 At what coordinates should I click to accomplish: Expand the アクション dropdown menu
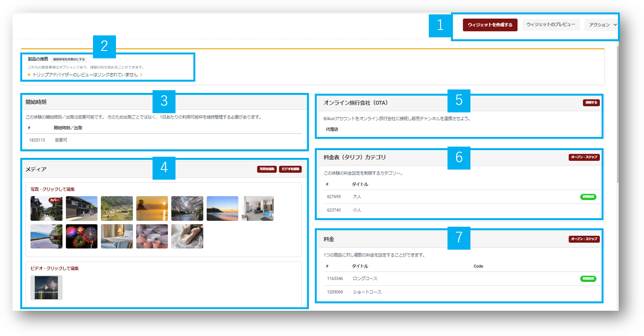[602, 25]
